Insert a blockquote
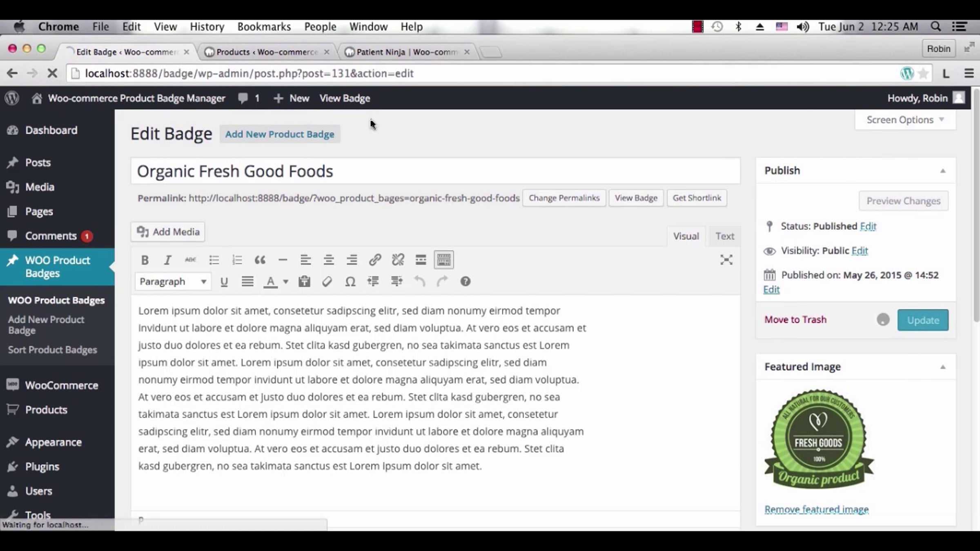980x551 pixels. point(260,260)
